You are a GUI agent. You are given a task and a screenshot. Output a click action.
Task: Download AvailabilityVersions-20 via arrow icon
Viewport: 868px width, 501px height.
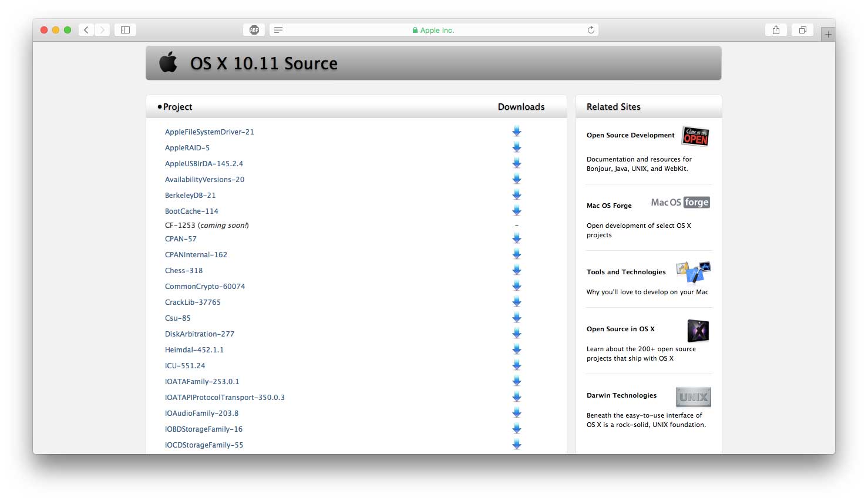pyautogui.click(x=517, y=179)
